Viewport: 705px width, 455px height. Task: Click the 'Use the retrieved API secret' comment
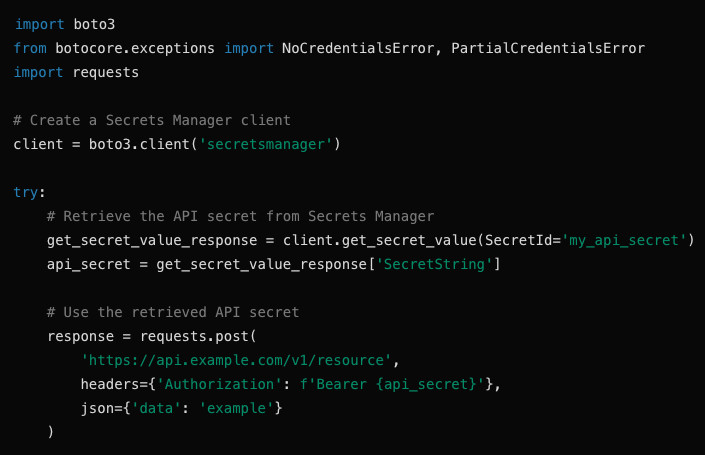[173, 312]
